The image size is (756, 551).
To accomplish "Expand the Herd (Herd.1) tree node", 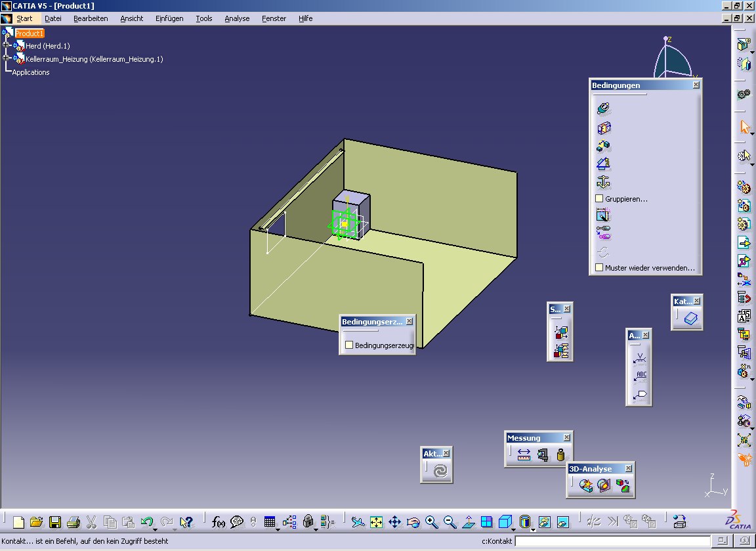I will 6,45.
